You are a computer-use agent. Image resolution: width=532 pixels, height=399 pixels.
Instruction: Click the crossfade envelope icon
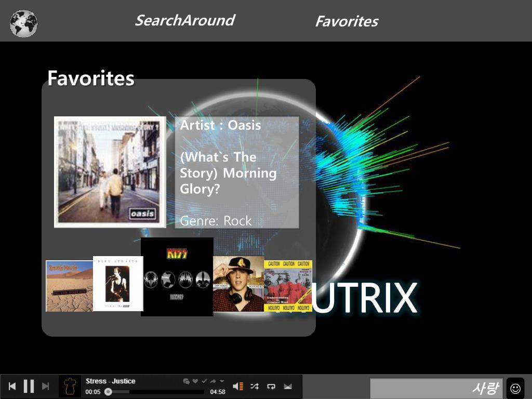tap(288, 386)
